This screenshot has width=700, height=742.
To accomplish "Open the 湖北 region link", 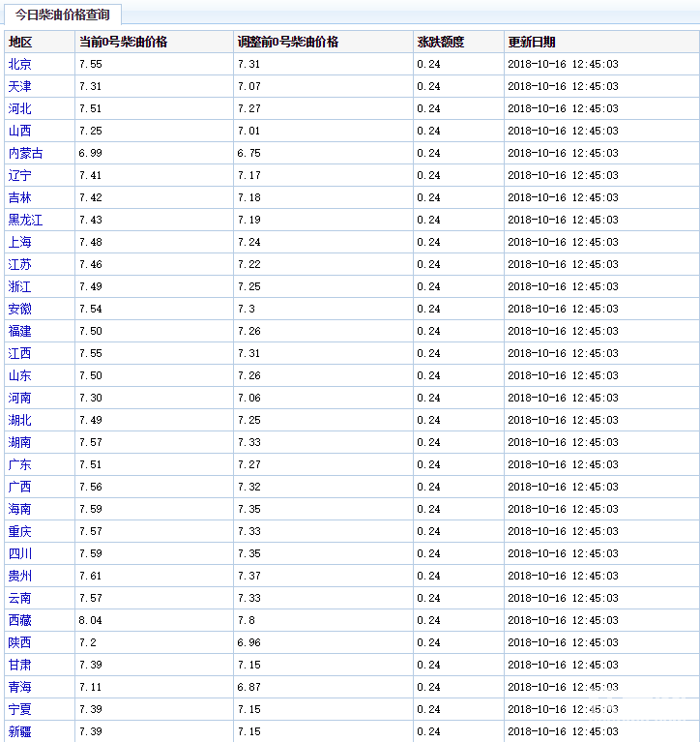I will pyautogui.click(x=20, y=420).
